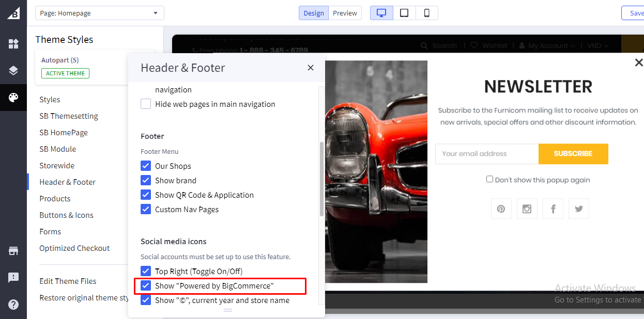This screenshot has width=644, height=319.
Task: Open Products in Theme Styles menu
Action: pyautogui.click(x=55, y=198)
